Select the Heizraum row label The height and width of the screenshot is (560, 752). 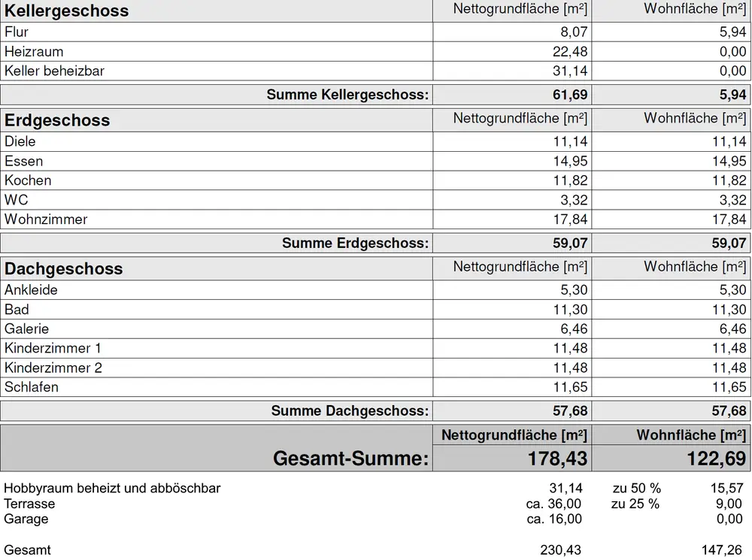(x=34, y=52)
